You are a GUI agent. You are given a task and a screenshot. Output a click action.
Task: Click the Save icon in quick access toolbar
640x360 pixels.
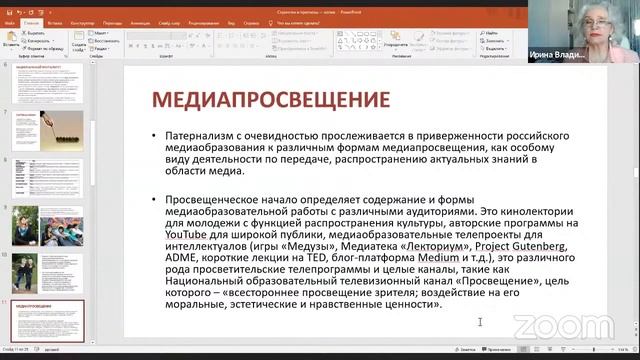(x=9, y=13)
